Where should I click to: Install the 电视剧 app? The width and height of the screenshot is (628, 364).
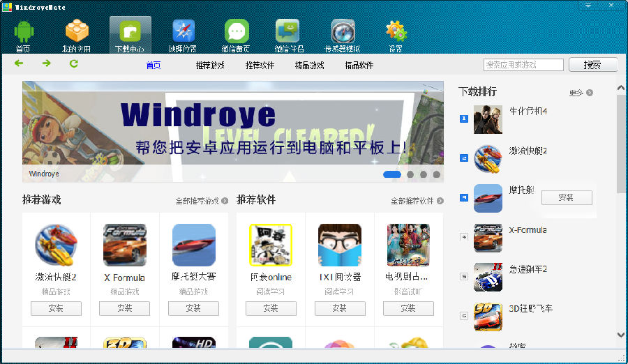(x=408, y=308)
